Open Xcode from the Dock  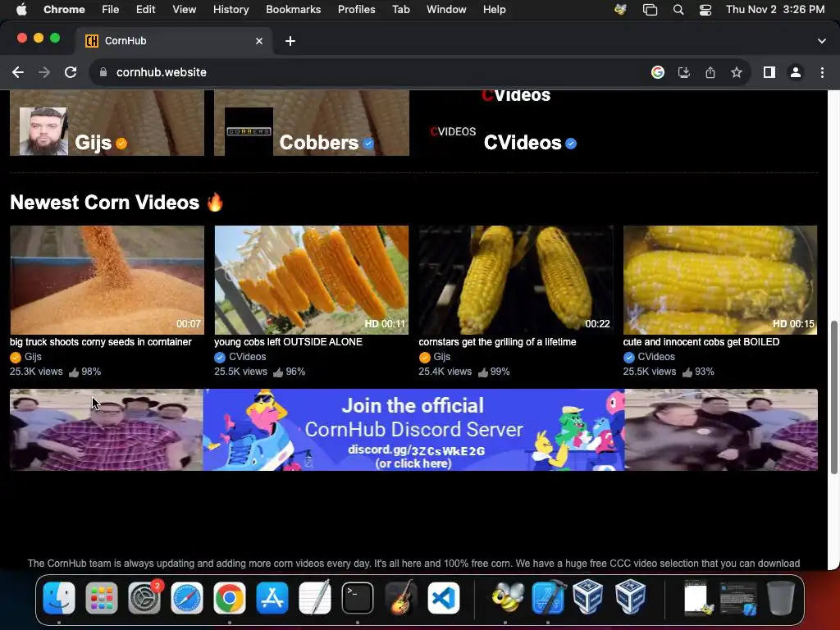548,598
